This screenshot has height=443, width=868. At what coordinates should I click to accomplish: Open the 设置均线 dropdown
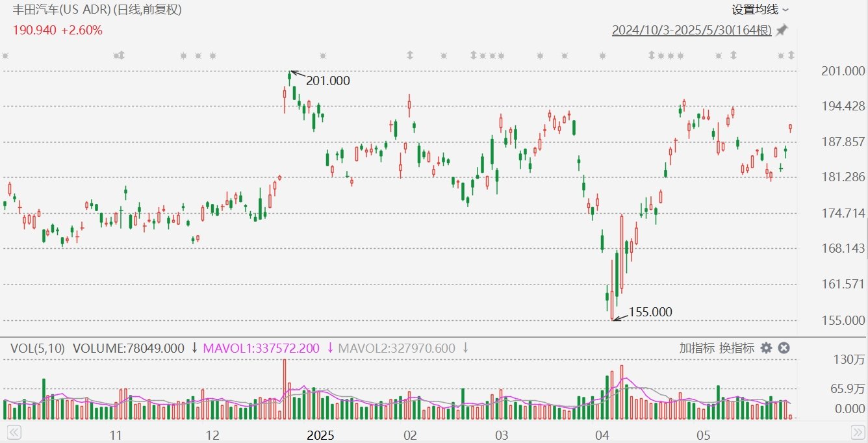[x=760, y=10]
